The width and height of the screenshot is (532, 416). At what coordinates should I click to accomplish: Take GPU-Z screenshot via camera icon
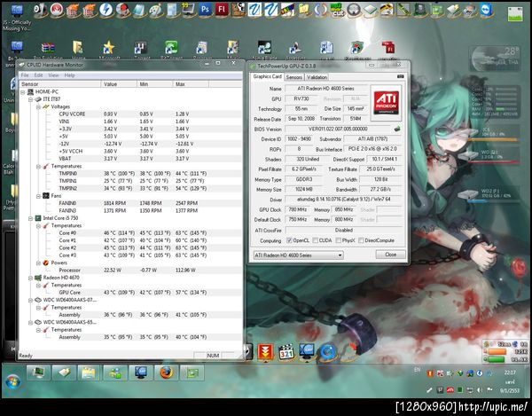(x=400, y=76)
